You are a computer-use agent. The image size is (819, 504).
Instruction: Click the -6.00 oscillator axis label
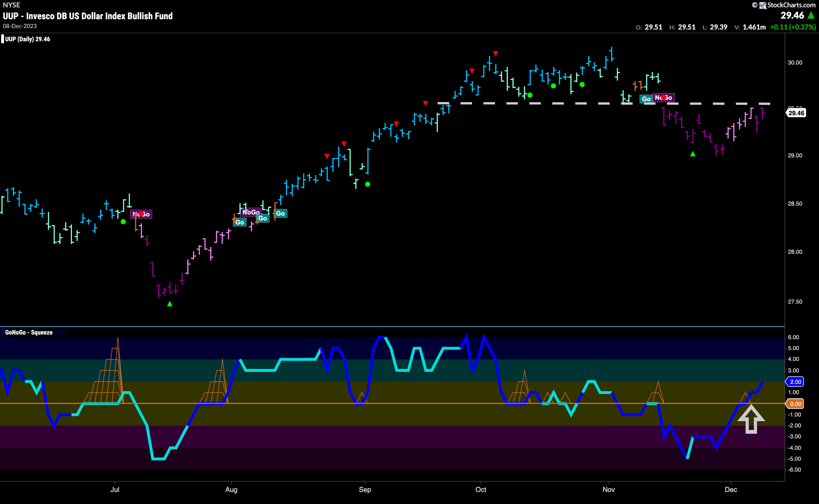click(x=794, y=470)
